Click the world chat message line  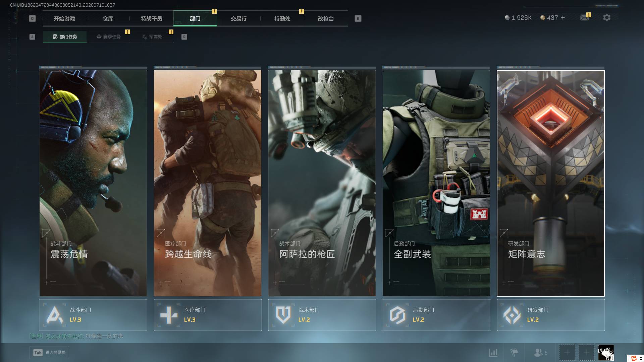pyautogui.click(x=76, y=336)
